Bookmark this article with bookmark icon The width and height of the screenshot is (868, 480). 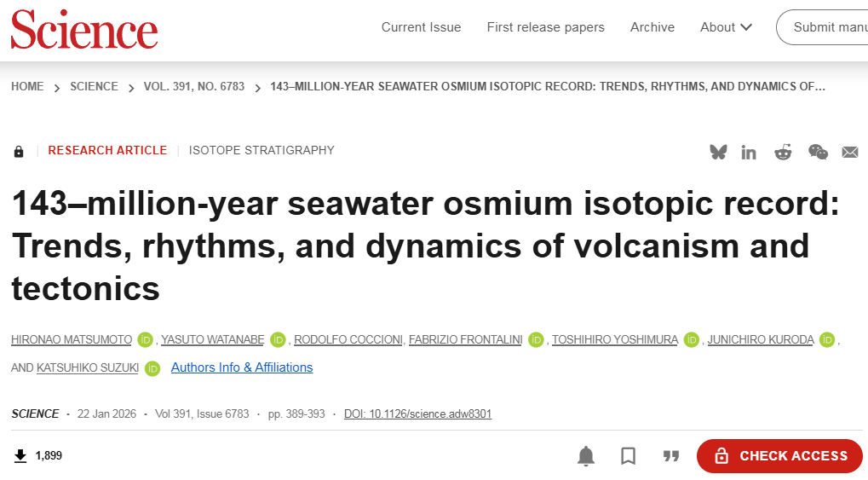(x=629, y=456)
